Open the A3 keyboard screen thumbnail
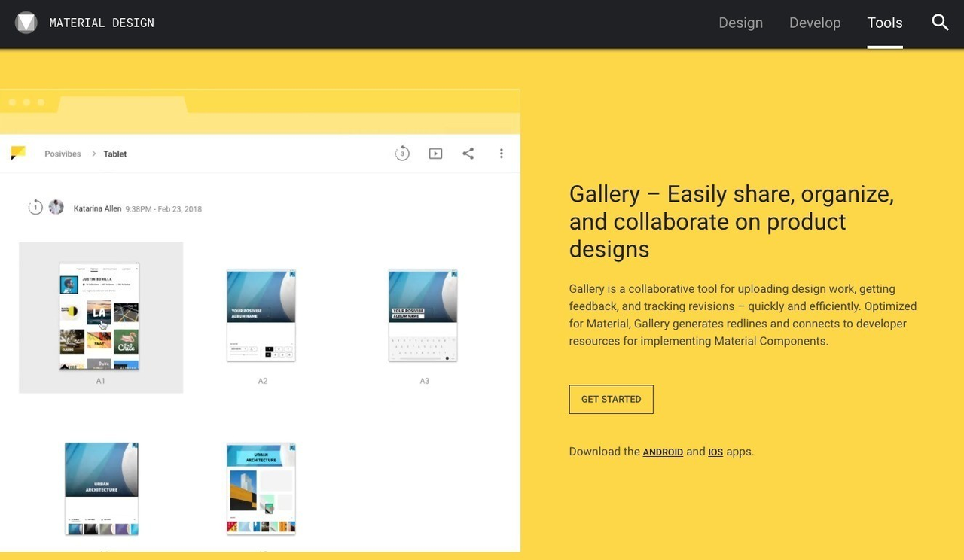This screenshot has width=964, height=560. [423, 316]
